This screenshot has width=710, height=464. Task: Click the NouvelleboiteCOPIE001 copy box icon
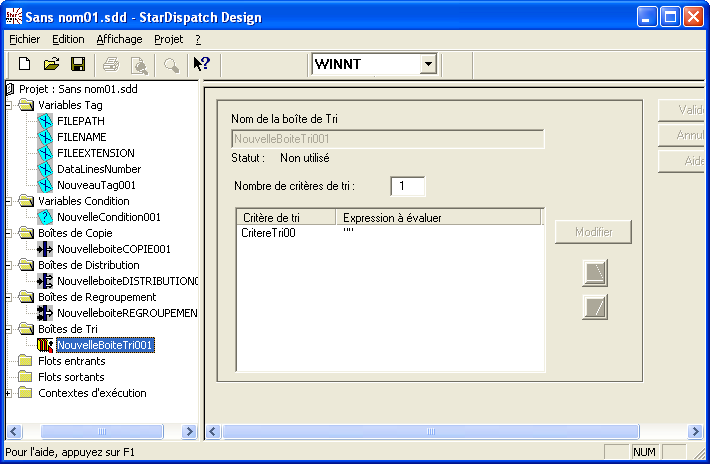click(x=44, y=249)
